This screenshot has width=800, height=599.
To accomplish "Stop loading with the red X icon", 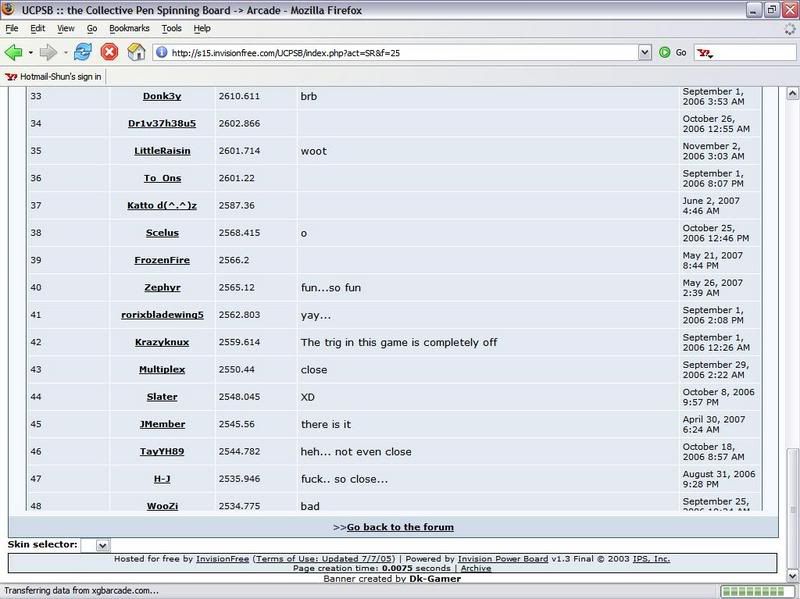I will point(109,52).
